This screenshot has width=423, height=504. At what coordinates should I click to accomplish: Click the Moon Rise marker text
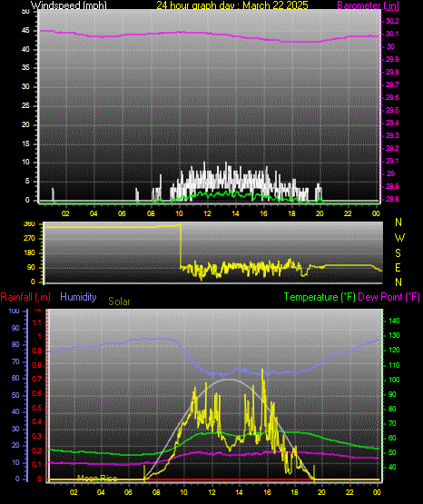pyautogui.click(x=97, y=478)
